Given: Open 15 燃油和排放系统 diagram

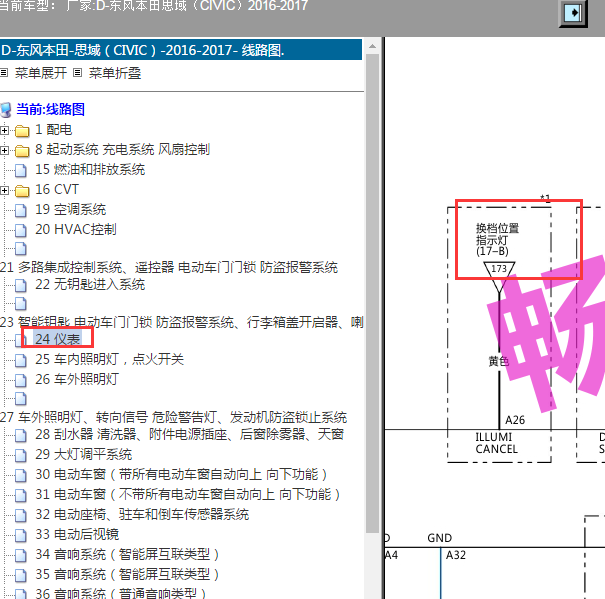Looking at the screenshot, I should point(90,169).
